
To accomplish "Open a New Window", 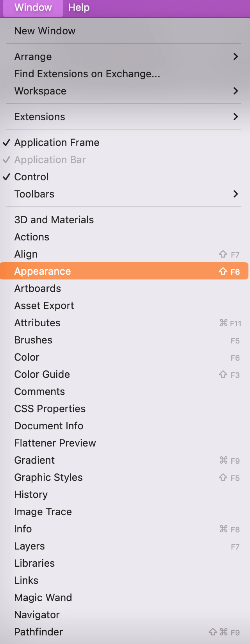I will 45,31.
